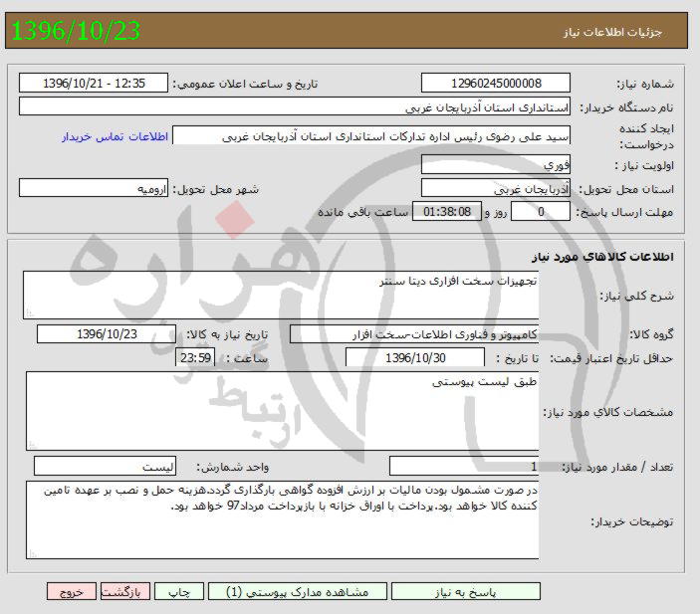Click the request creator field سید علی رضوی
The image size is (700, 614).
pos(371,135)
